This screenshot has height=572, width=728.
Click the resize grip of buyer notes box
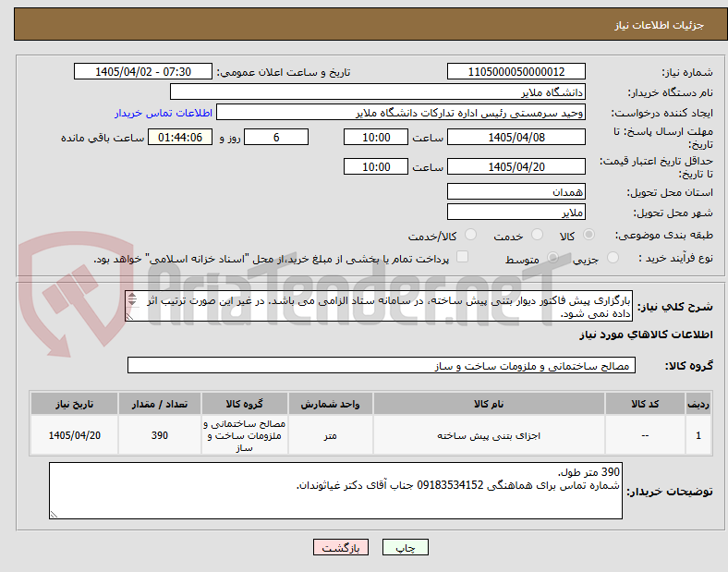(54, 514)
